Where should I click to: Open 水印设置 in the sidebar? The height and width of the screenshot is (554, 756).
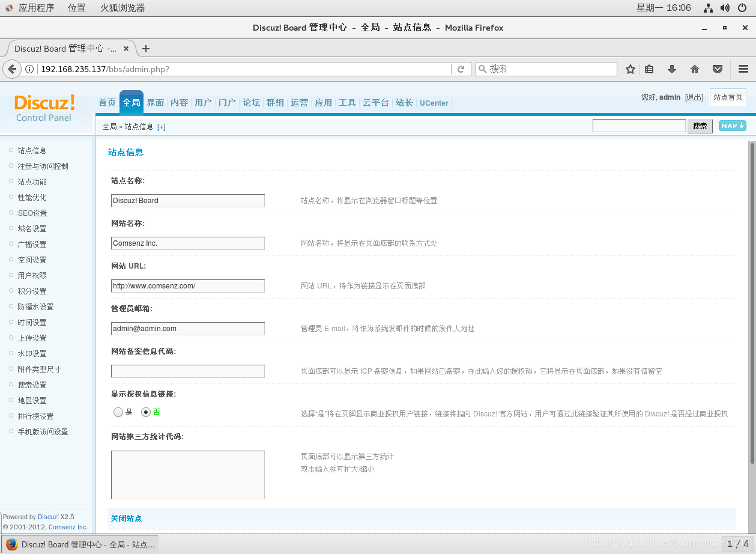[x=32, y=353]
